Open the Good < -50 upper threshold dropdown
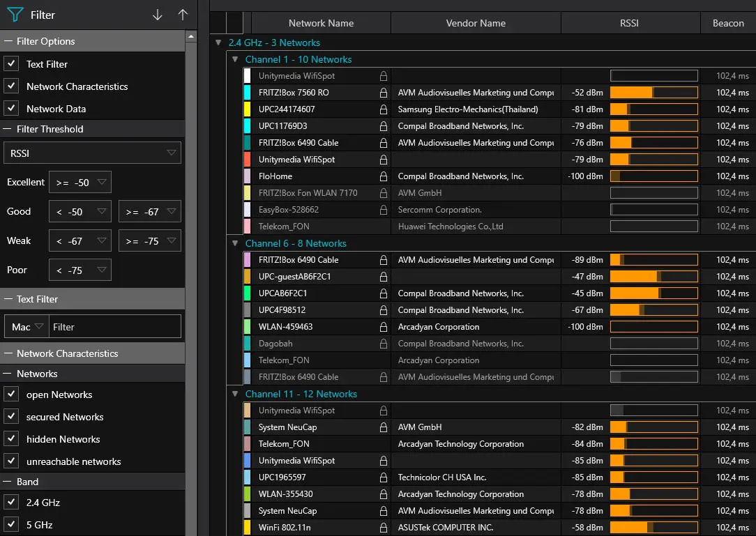756x536 pixels. [80, 212]
